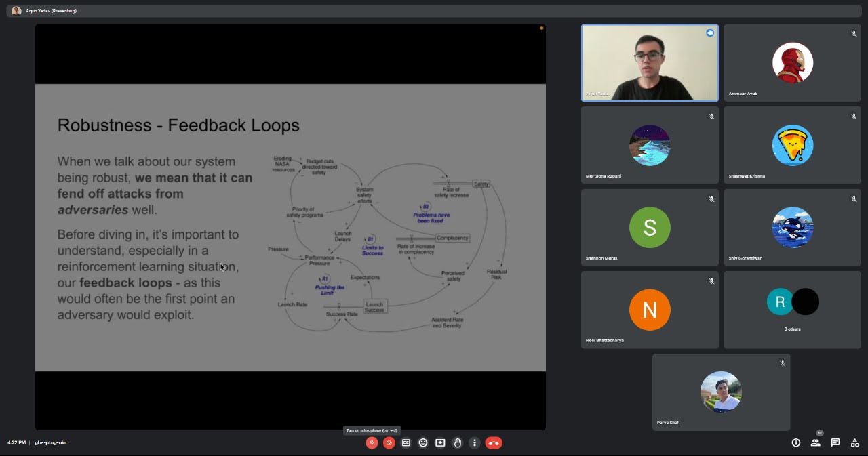Viewport: 868px width, 456px height.
Task: Click the presented Robustness slide area
Action: tap(290, 227)
